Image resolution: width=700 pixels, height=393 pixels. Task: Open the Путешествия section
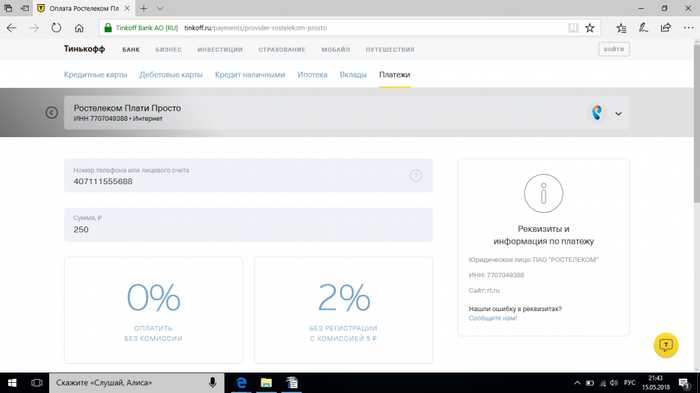[390, 50]
